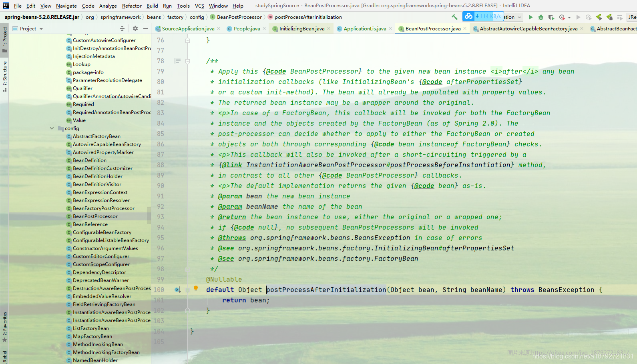Click line number 87 in gutter

[x=161, y=154]
